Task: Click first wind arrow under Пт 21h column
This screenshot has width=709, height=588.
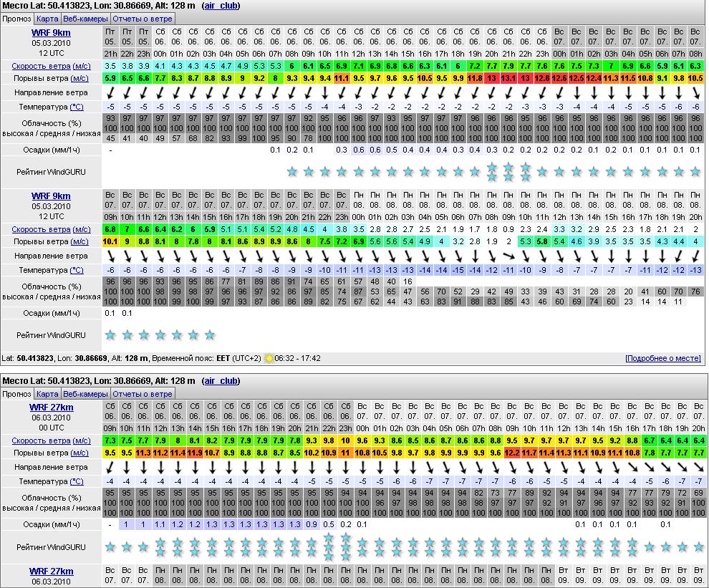Action: (x=110, y=93)
